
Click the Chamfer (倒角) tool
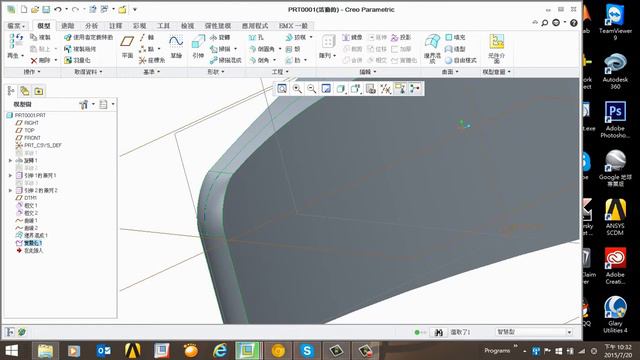260,60
